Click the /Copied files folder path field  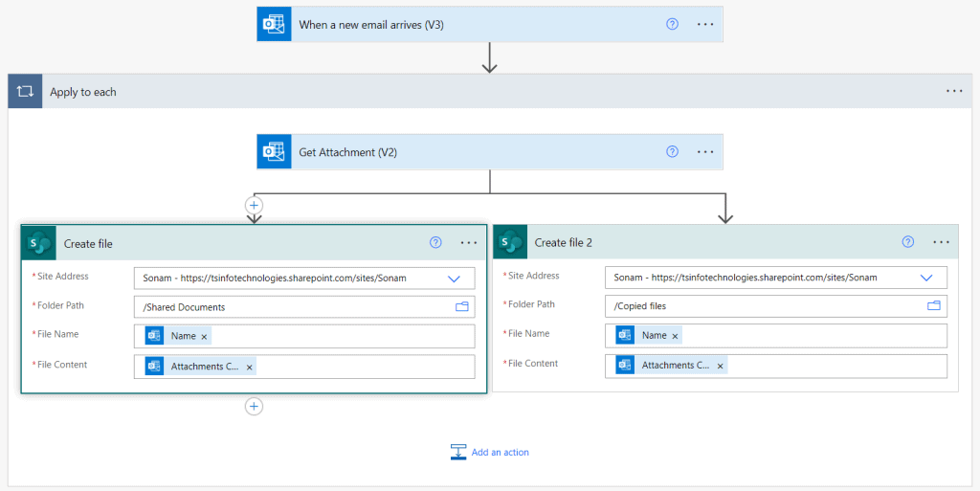point(775,305)
